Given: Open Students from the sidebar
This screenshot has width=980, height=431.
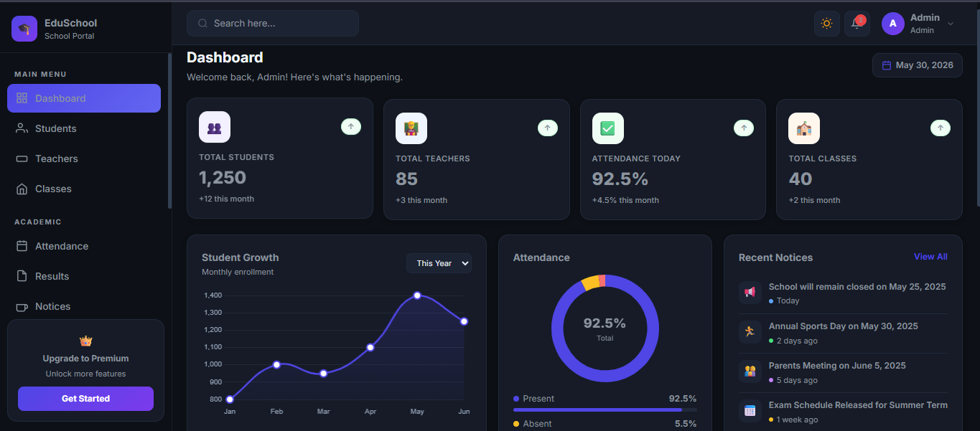Looking at the screenshot, I should (84, 128).
